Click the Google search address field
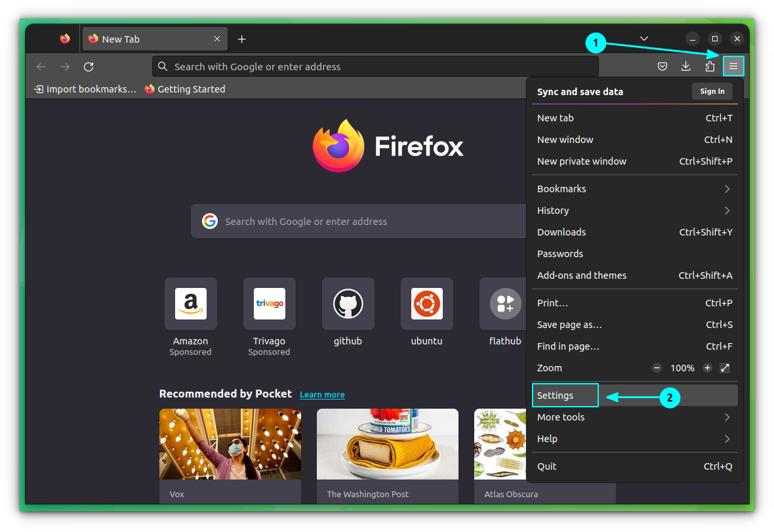774x532 pixels. (361, 221)
